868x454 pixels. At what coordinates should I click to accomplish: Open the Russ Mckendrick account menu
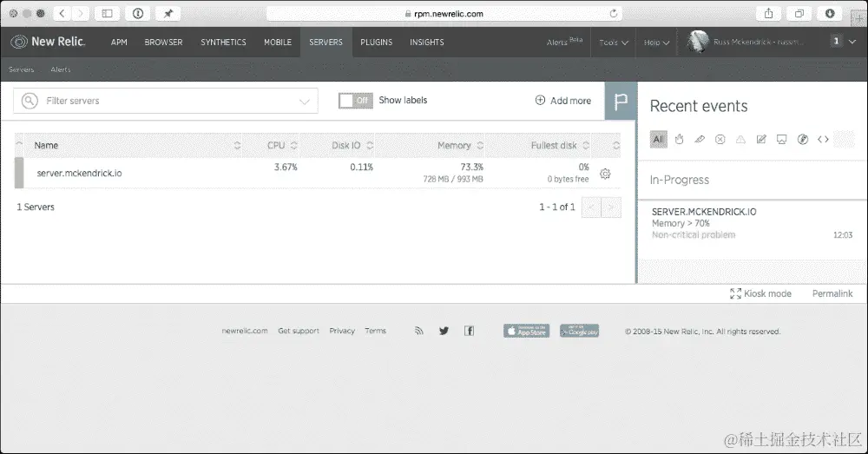click(759, 42)
